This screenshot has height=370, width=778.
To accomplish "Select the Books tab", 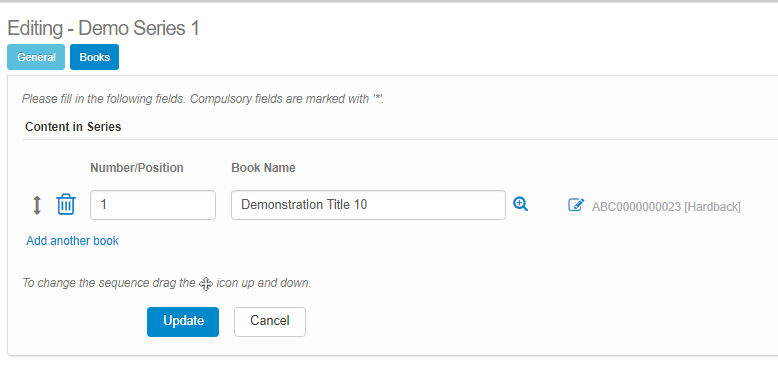I will (x=94, y=57).
